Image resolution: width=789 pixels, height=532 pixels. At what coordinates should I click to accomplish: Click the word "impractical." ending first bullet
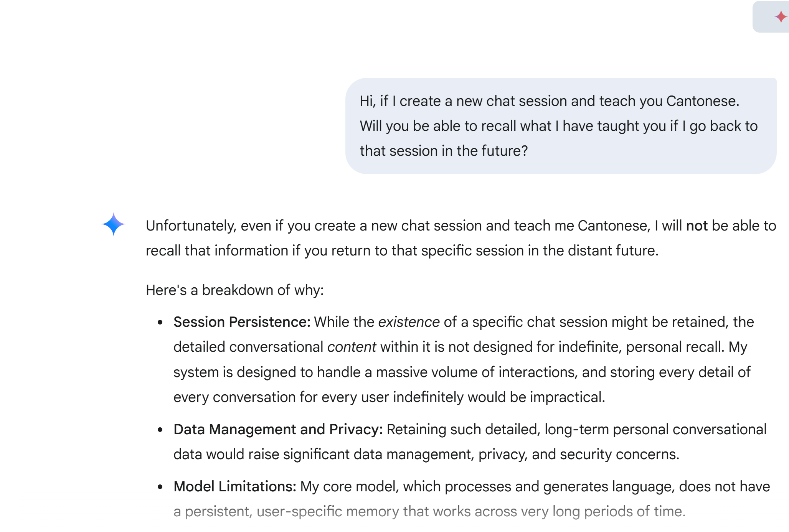(x=568, y=397)
